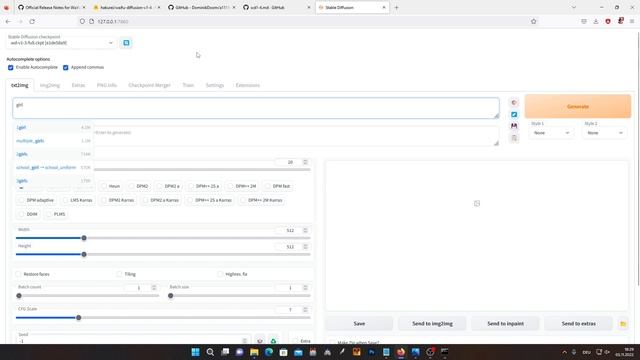Click the browser back arrow
Image resolution: width=640 pixels, height=360 pixels.
click(x=8, y=21)
